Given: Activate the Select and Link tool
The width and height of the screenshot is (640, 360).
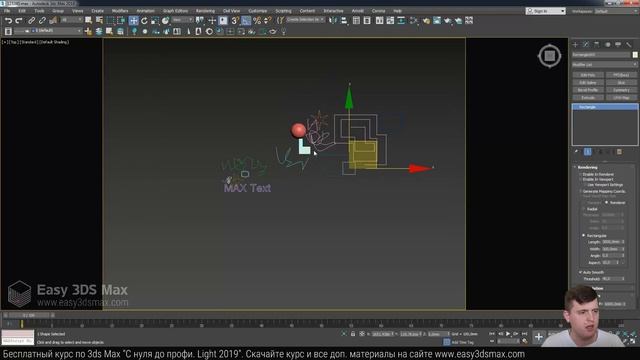Looking at the screenshot, I should (x=31, y=20).
